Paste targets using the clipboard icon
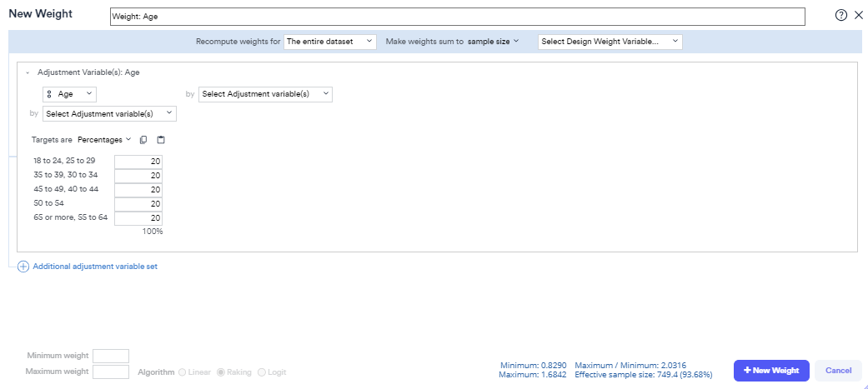 [x=161, y=140]
